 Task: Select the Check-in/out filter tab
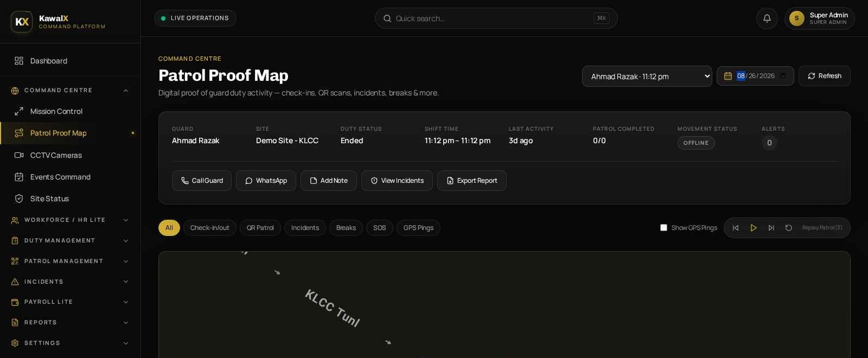click(210, 228)
